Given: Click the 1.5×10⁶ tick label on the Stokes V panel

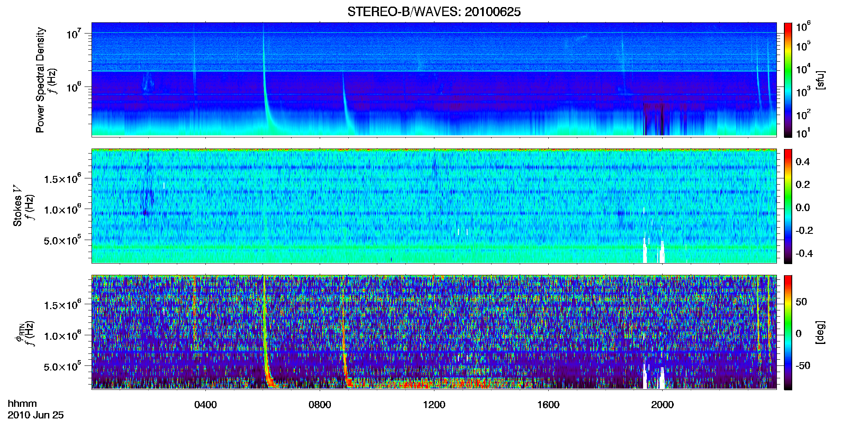Looking at the screenshot, I should (x=63, y=179).
